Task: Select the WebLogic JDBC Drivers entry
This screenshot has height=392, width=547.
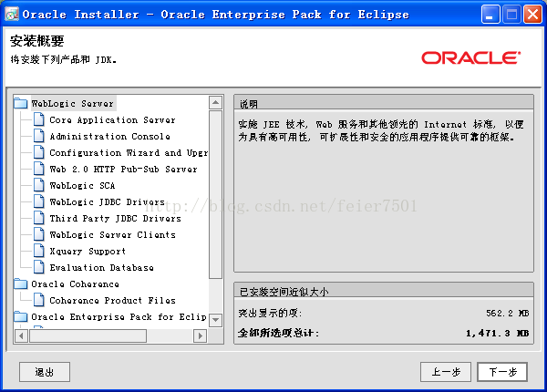Action: click(x=107, y=202)
